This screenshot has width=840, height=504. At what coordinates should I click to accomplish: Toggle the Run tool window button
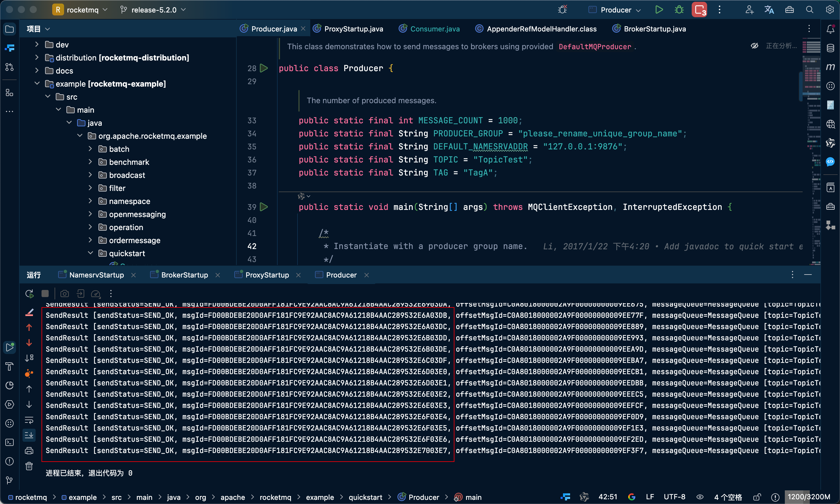click(x=9, y=347)
